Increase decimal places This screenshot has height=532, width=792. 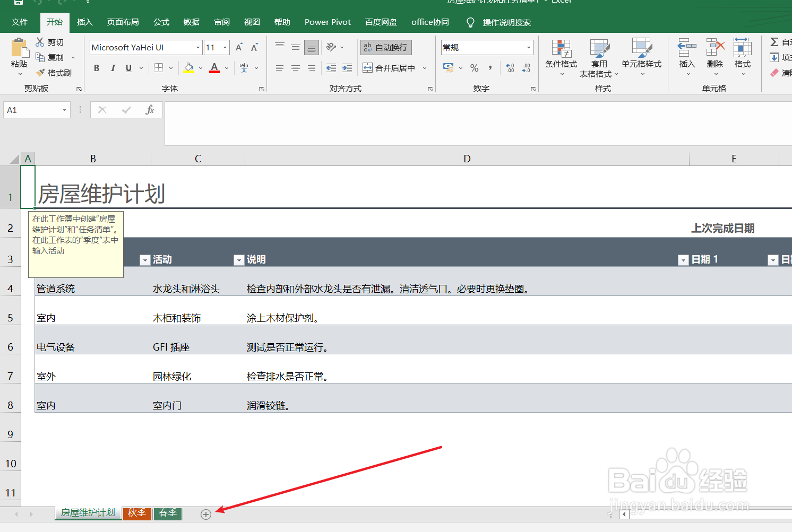pyautogui.click(x=510, y=68)
